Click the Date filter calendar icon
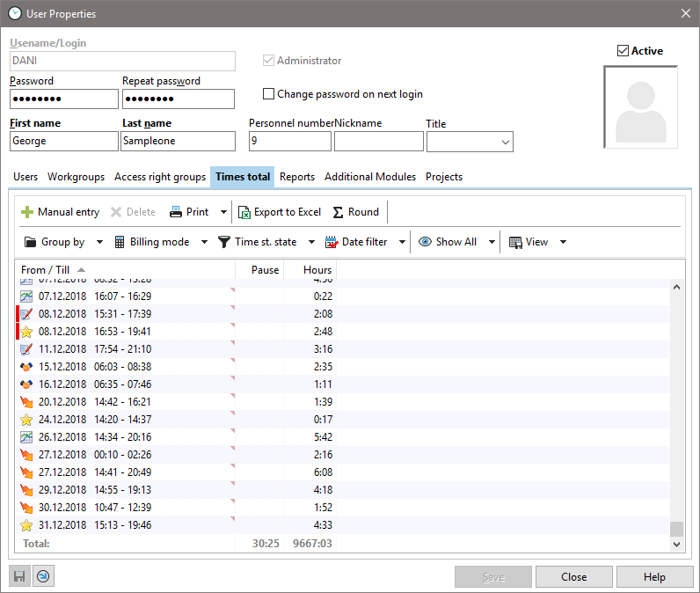Screen dimensions: 700x593 pyautogui.click(x=332, y=242)
